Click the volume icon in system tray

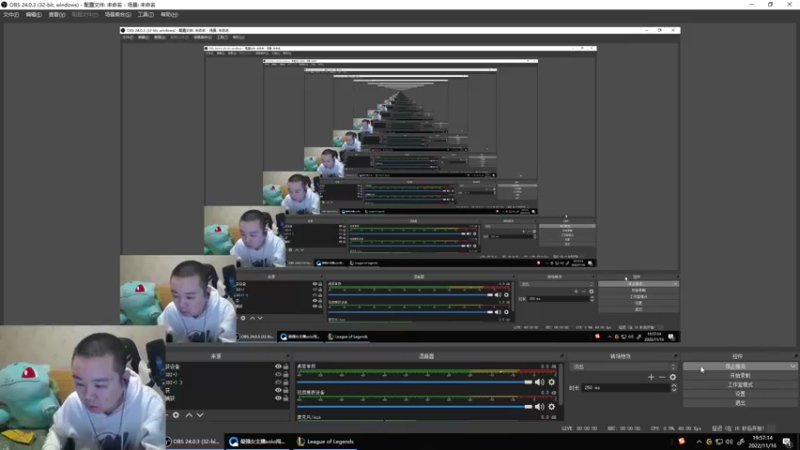tap(729, 442)
